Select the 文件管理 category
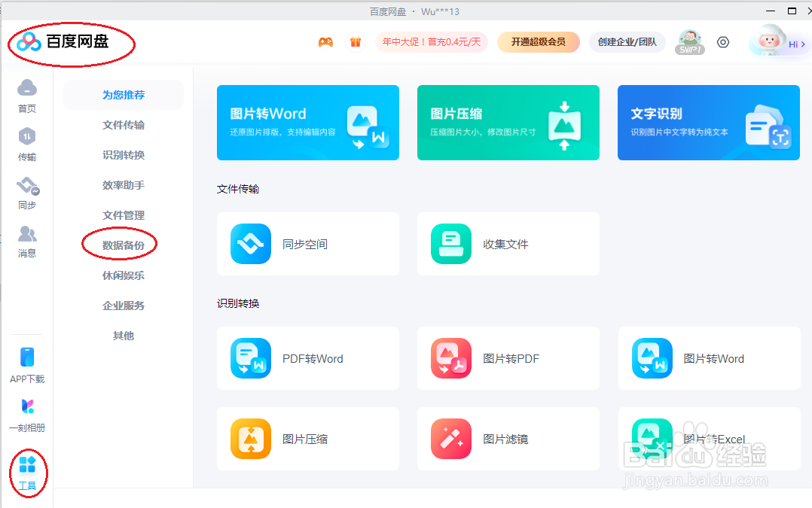 tap(124, 214)
